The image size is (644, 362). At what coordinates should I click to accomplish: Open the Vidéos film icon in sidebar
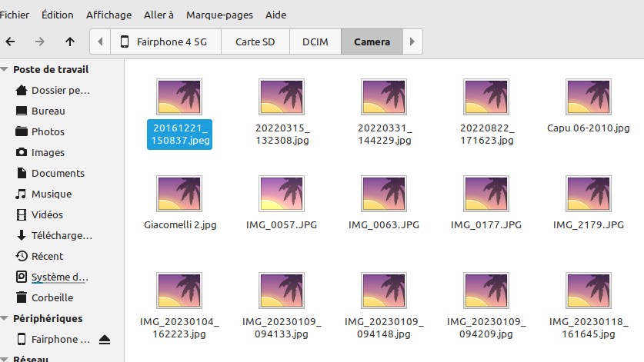point(22,214)
